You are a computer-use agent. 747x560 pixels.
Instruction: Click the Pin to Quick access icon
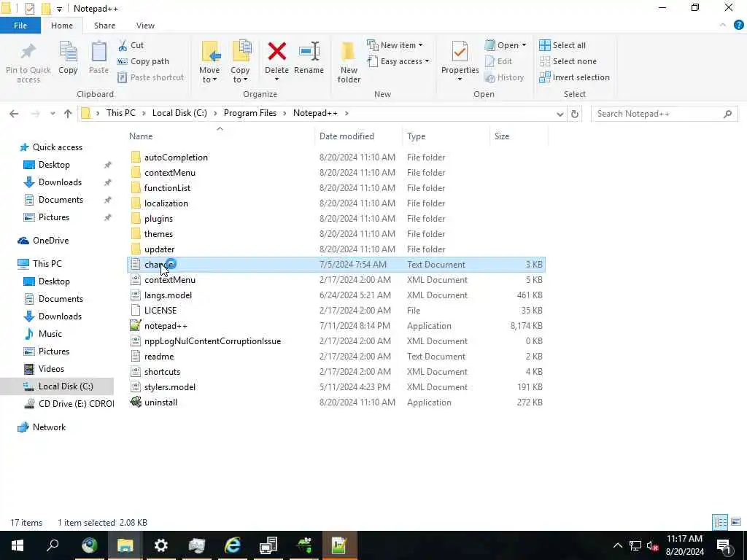coord(28,52)
